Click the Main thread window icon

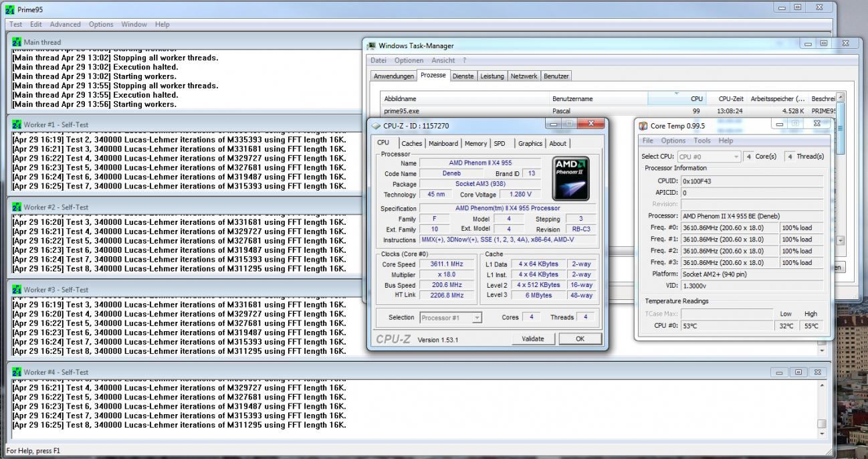coord(16,41)
